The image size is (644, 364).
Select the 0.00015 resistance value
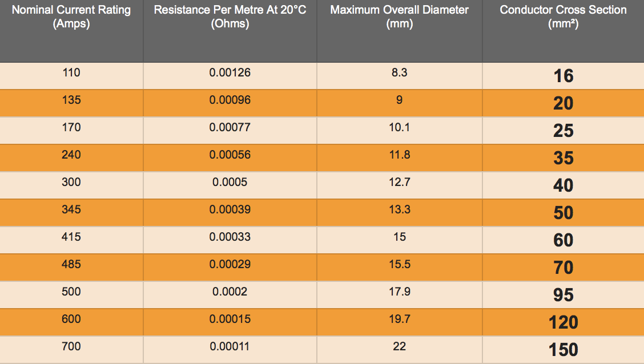coord(230,319)
